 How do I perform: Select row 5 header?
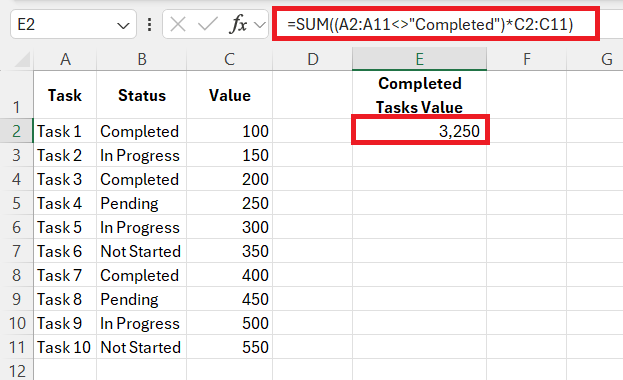(x=16, y=203)
